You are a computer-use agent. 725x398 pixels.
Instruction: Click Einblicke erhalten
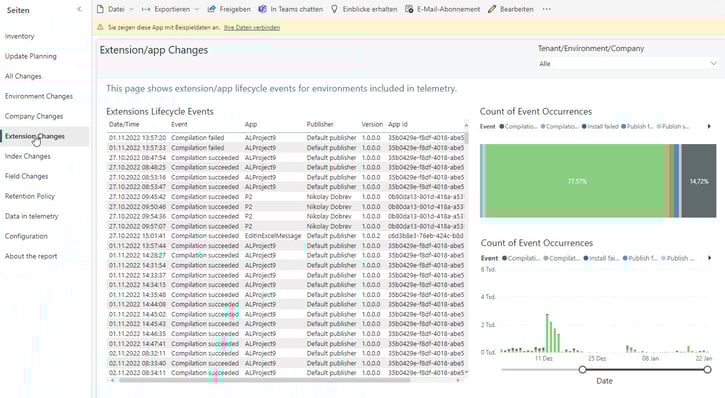(x=364, y=9)
